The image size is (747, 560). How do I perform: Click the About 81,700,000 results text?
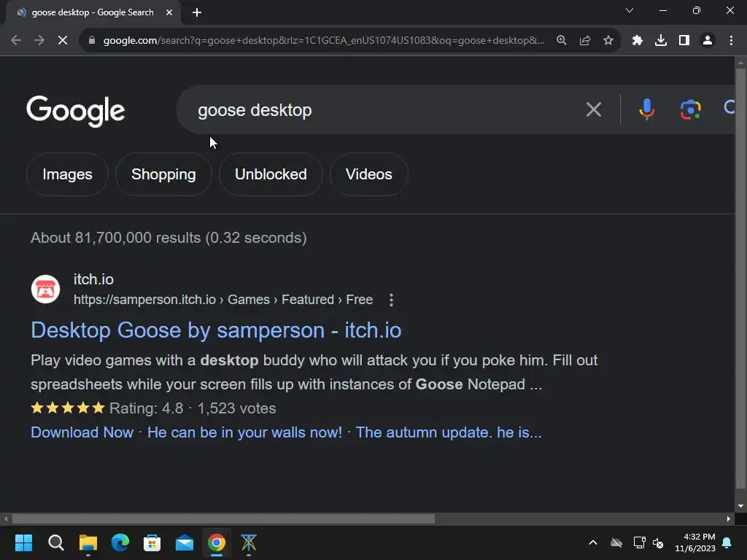click(169, 238)
